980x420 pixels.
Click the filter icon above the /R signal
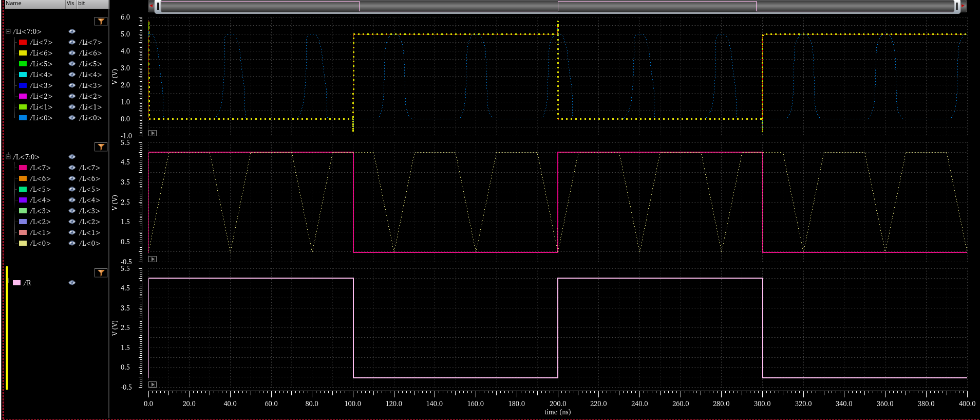pyautogui.click(x=101, y=273)
